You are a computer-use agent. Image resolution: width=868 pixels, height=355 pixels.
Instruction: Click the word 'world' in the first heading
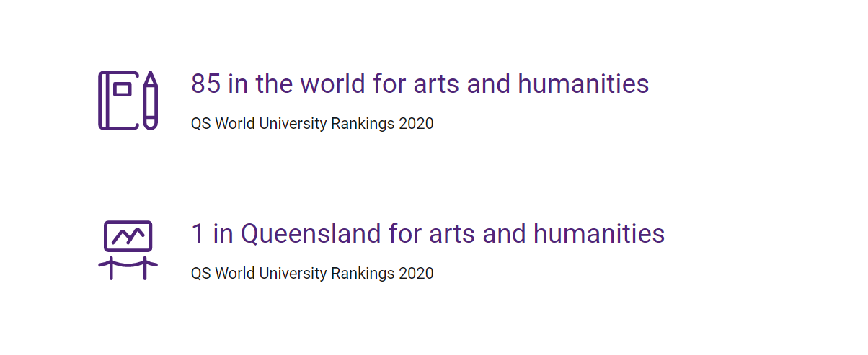[x=332, y=84]
